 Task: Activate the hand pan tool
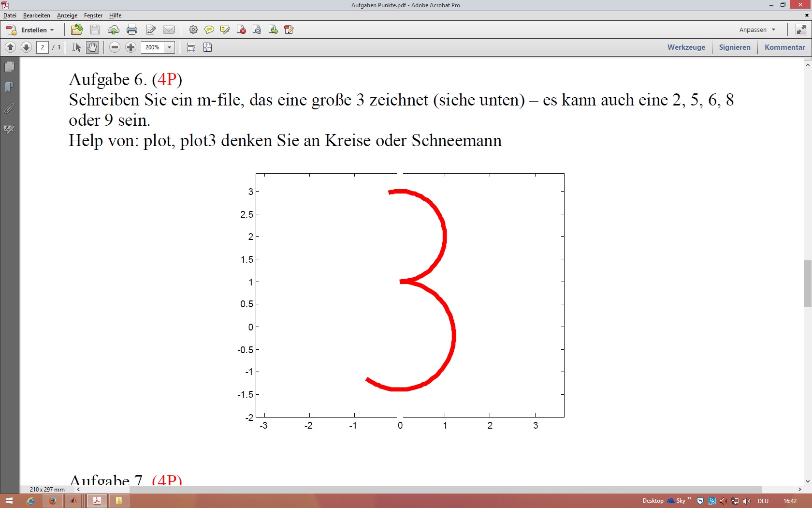(x=92, y=47)
